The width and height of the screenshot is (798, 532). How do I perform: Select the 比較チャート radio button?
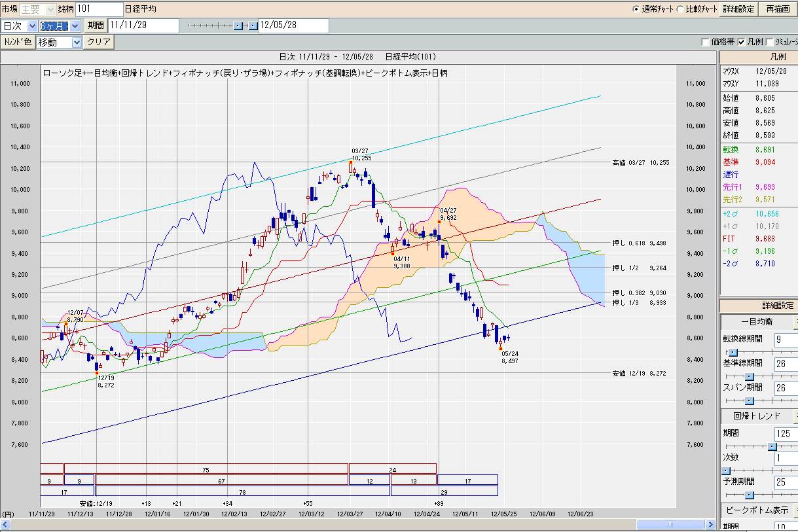pos(680,9)
